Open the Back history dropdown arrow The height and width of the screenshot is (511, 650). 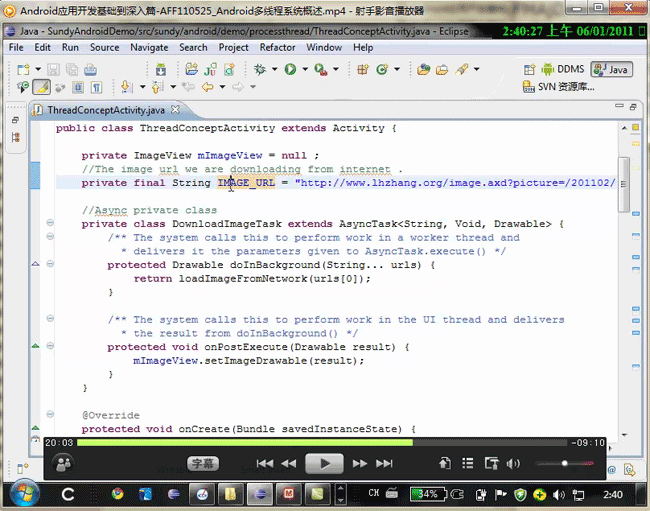[222, 87]
